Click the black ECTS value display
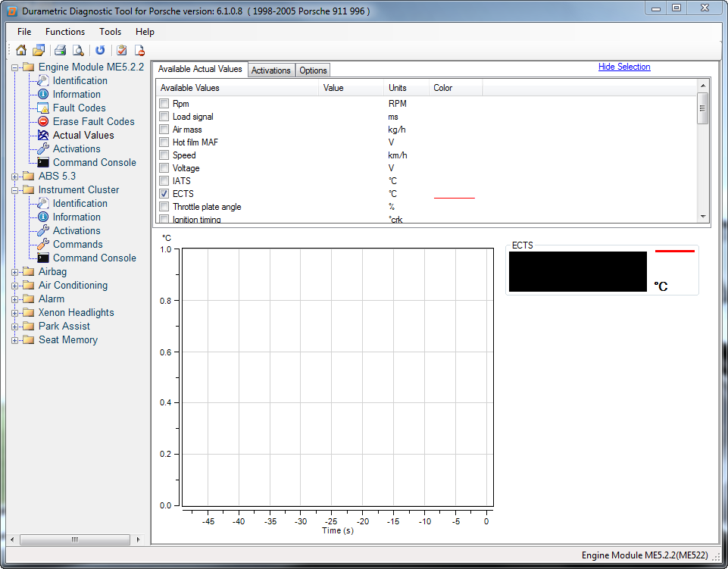This screenshot has height=569, width=728. [x=577, y=272]
